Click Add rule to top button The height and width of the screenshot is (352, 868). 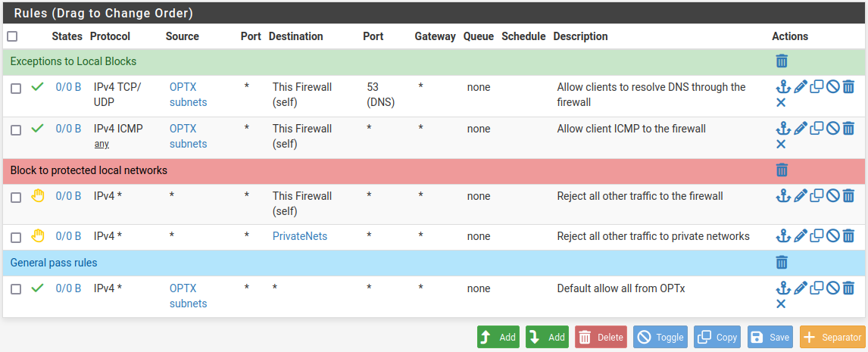pyautogui.click(x=498, y=337)
